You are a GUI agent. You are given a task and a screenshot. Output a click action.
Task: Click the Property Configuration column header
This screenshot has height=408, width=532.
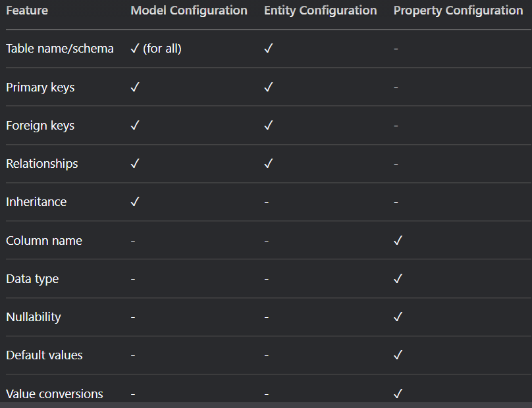pos(458,11)
